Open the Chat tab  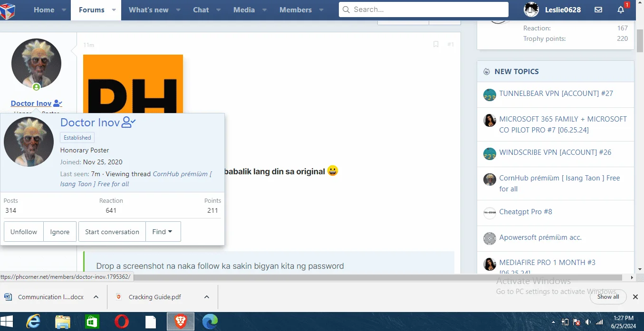click(201, 10)
